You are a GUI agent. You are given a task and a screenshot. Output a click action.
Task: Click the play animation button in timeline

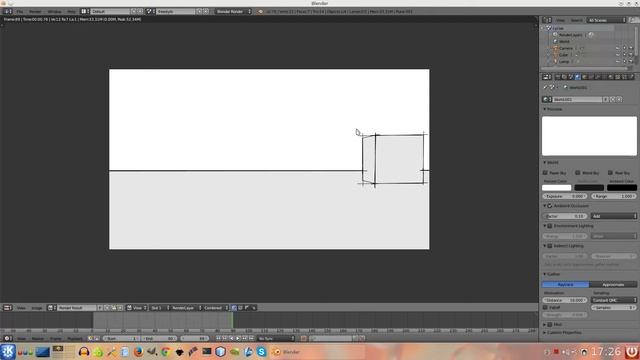238,338
